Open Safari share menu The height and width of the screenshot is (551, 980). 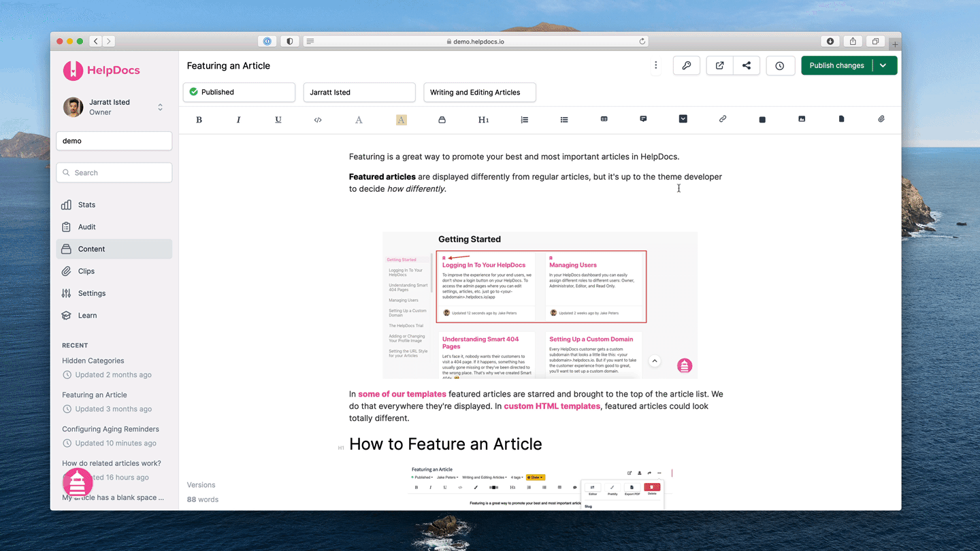pyautogui.click(x=853, y=41)
